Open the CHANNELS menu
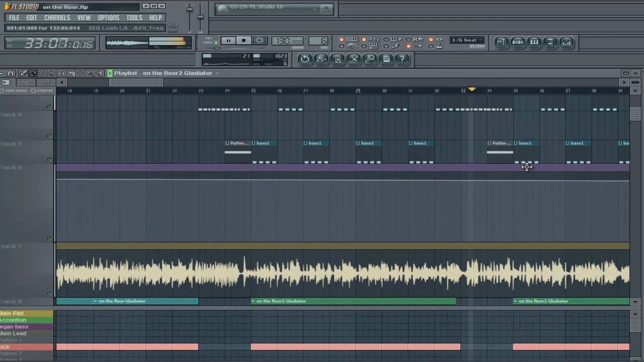644x362 pixels. (x=57, y=18)
